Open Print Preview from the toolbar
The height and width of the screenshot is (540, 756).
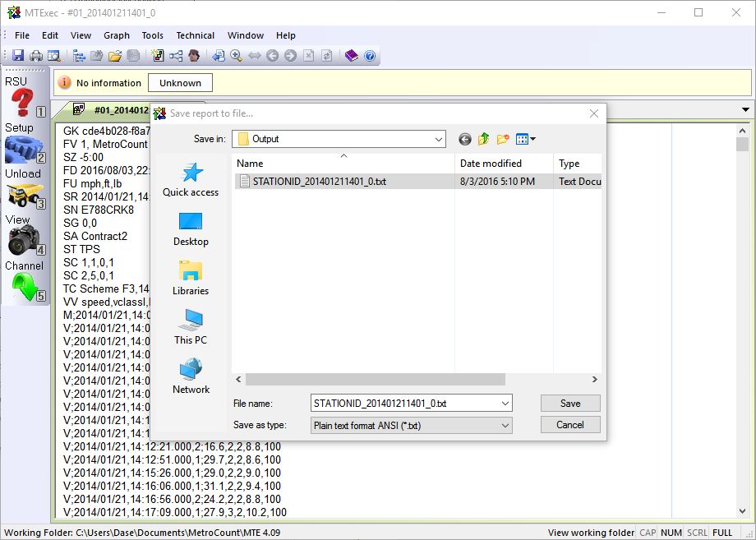pyautogui.click(x=54, y=55)
